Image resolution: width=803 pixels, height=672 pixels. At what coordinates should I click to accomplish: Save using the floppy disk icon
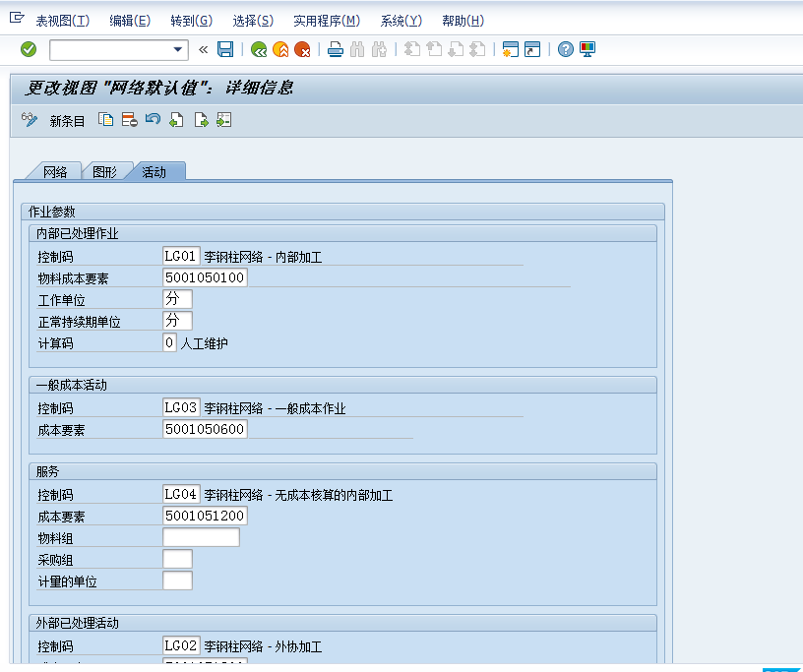[x=225, y=49]
